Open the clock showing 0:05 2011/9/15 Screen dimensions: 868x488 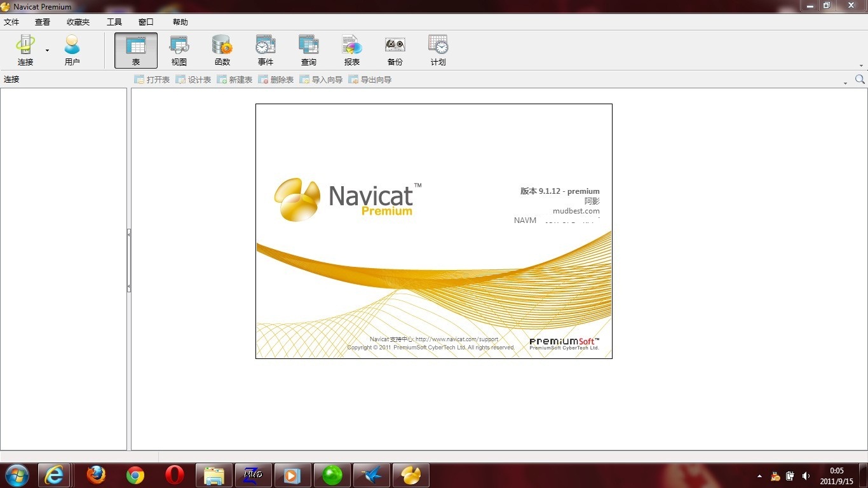click(837, 476)
